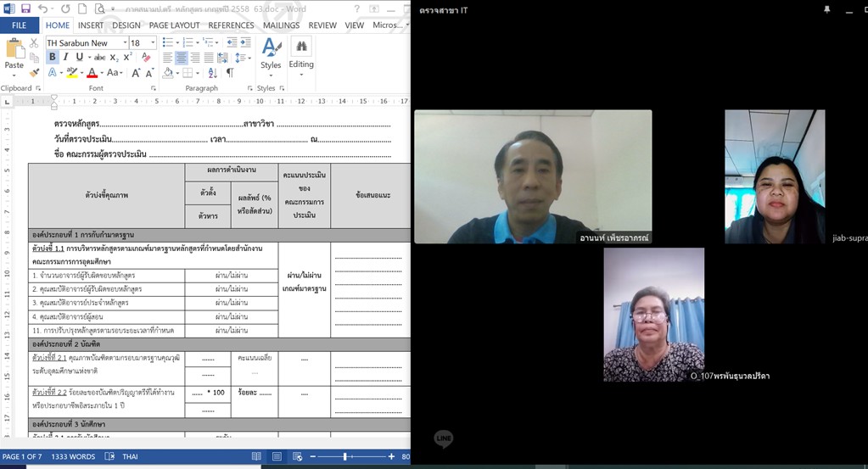Apply Thai distributed alignment
This screenshot has height=469, width=868.
coord(222,58)
